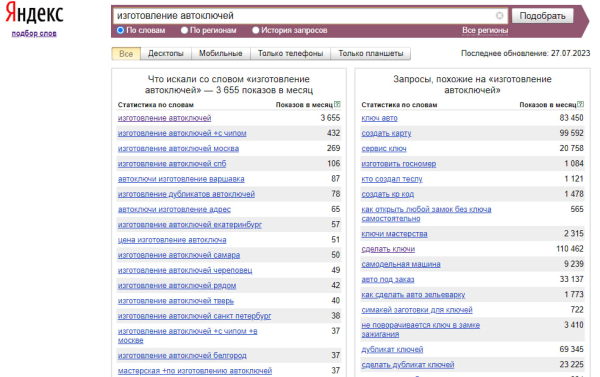Select the История запросов radio option
600x377 pixels.
pyautogui.click(x=256, y=30)
